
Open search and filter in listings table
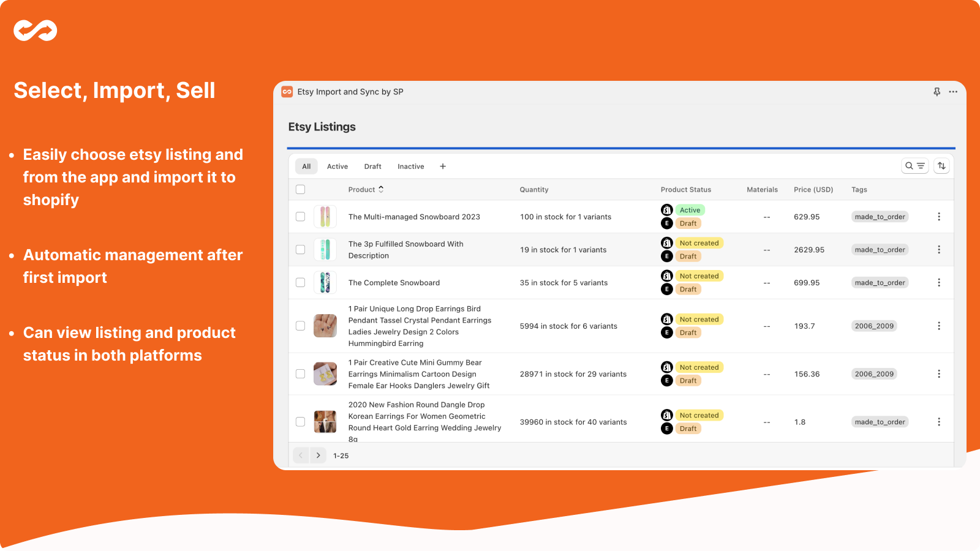915,166
